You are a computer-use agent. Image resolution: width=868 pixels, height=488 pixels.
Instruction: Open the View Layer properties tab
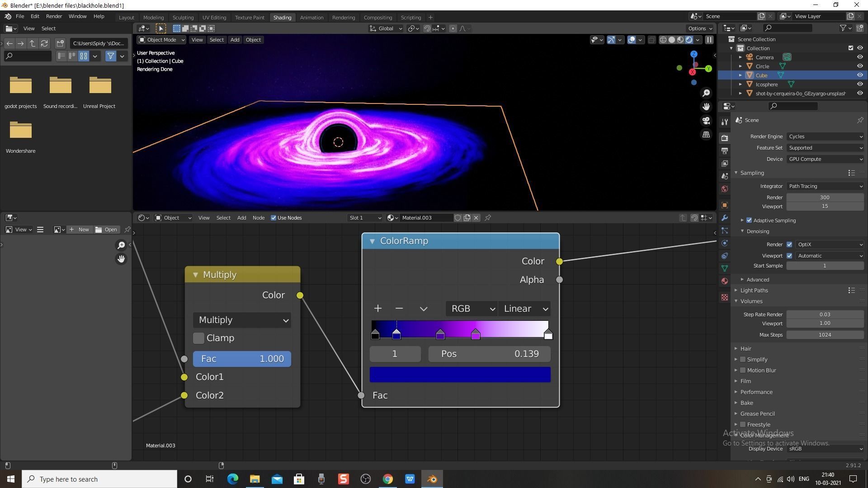tap(725, 164)
